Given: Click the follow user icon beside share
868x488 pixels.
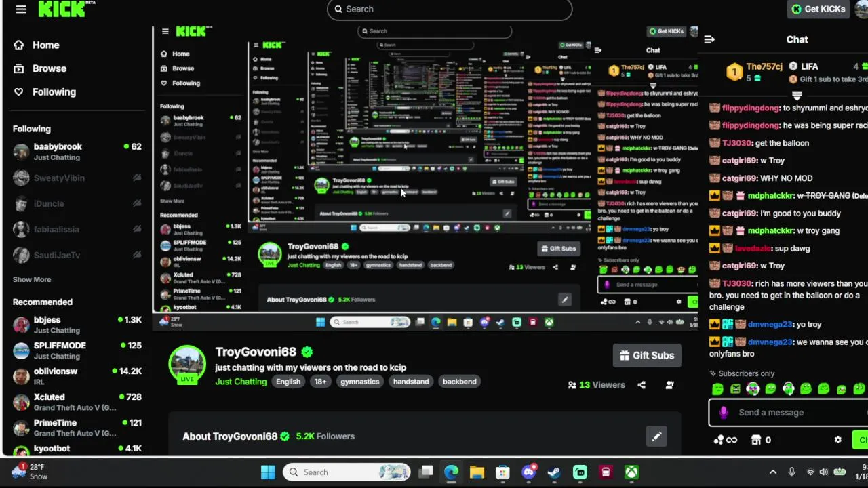Looking at the screenshot, I should coord(670,385).
